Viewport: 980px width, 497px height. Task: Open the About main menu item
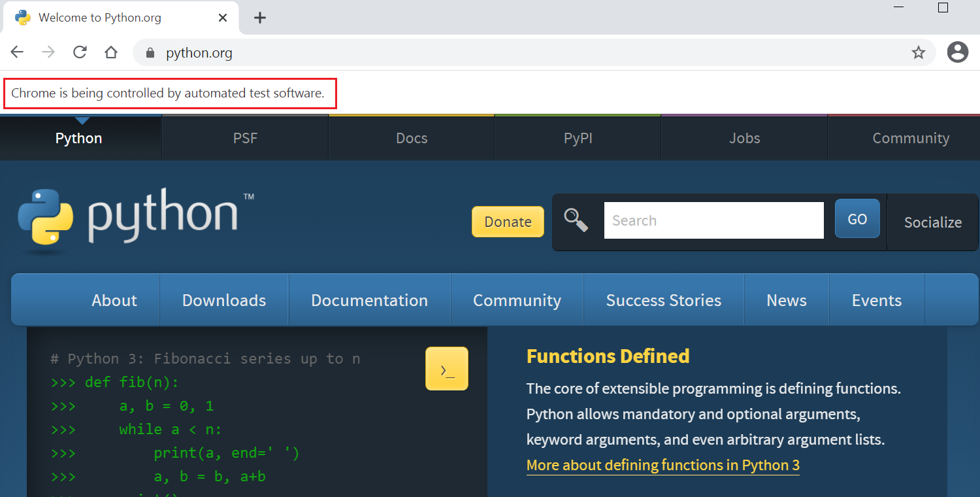pos(114,300)
